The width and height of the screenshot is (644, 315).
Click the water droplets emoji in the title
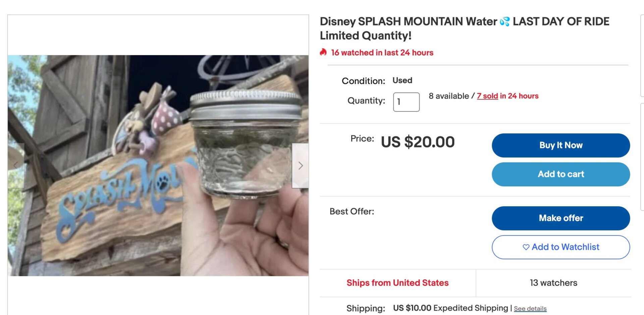pyautogui.click(x=504, y=21)
